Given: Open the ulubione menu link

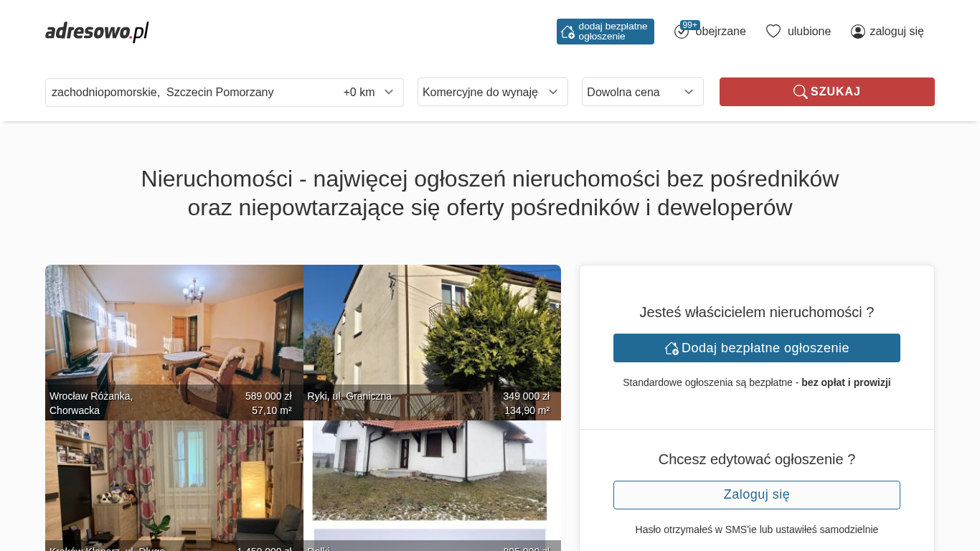Looking at the screenshot, I should [809, 32].
